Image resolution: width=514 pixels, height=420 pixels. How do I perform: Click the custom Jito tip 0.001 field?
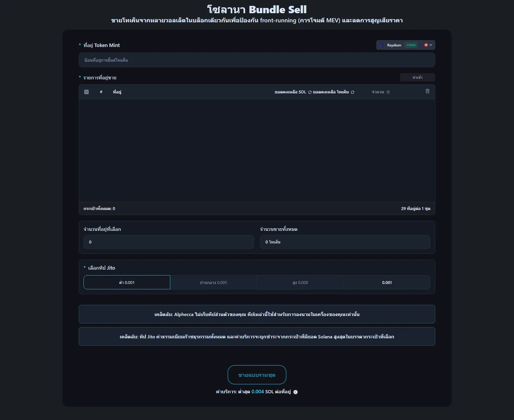(x=387, y=282)
